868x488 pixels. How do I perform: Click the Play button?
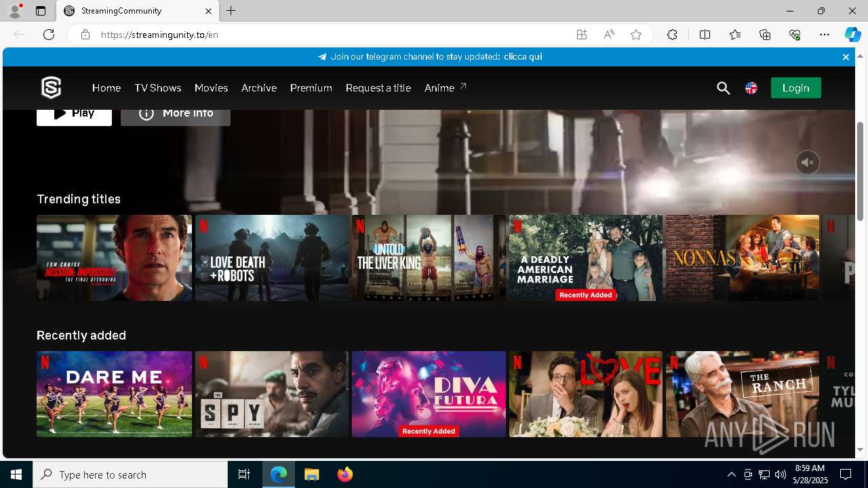pos(74,117)
